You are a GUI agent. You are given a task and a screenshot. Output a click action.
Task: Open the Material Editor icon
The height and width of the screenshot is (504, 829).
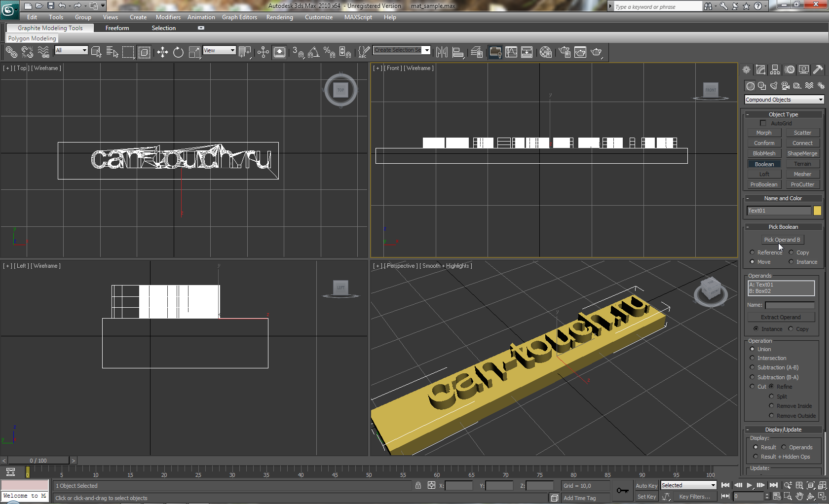pyautogui.click(x=545, y=52)
